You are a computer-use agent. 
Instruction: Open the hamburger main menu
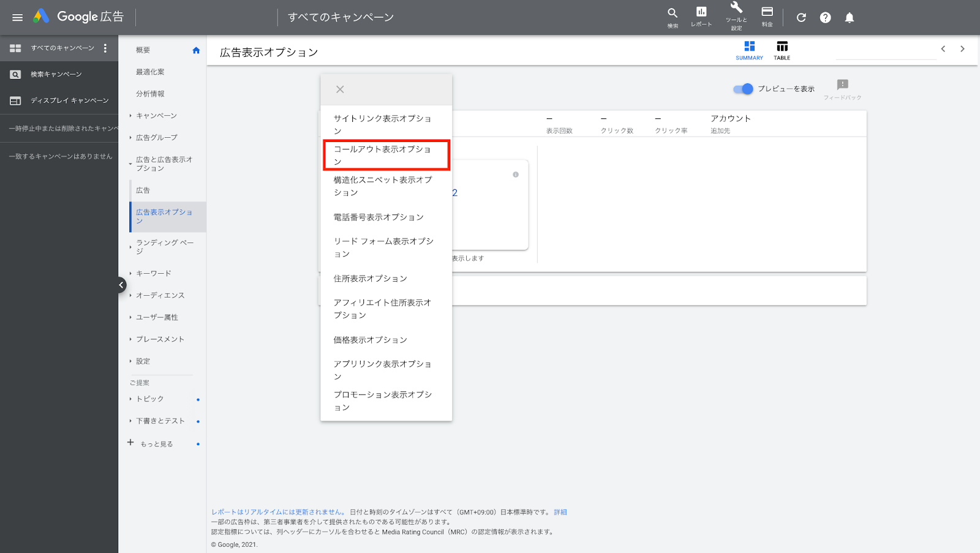pyautogui.click(x=17, y=17)
